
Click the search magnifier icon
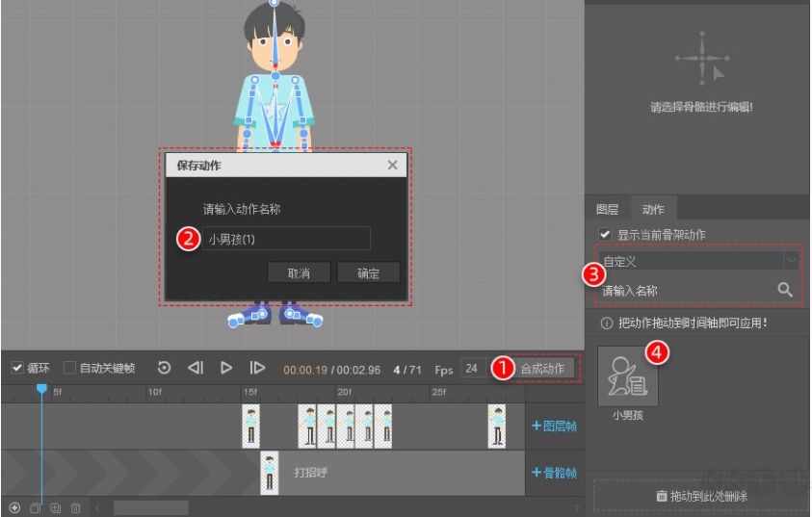785,290
